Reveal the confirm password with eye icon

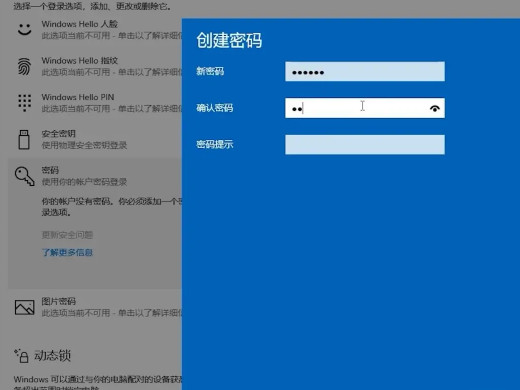(435, 108)
